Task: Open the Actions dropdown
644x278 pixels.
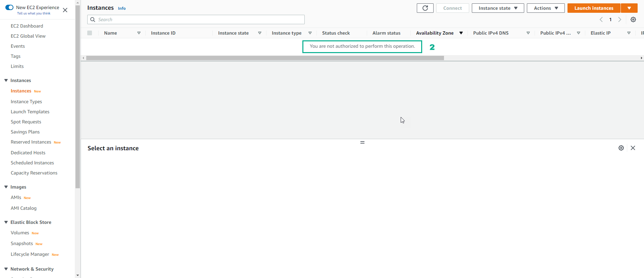Action: pyautogui.click(x=546, y=8)
